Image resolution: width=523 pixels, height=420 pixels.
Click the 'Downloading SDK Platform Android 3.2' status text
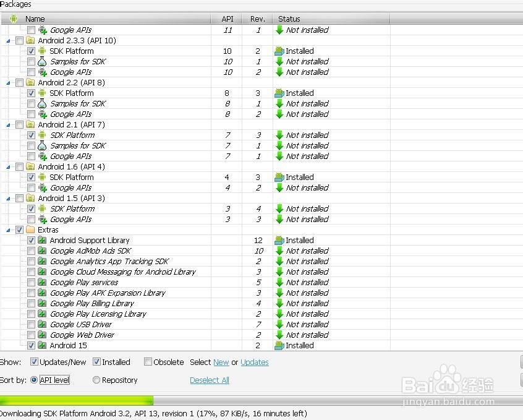click(153, 413)
